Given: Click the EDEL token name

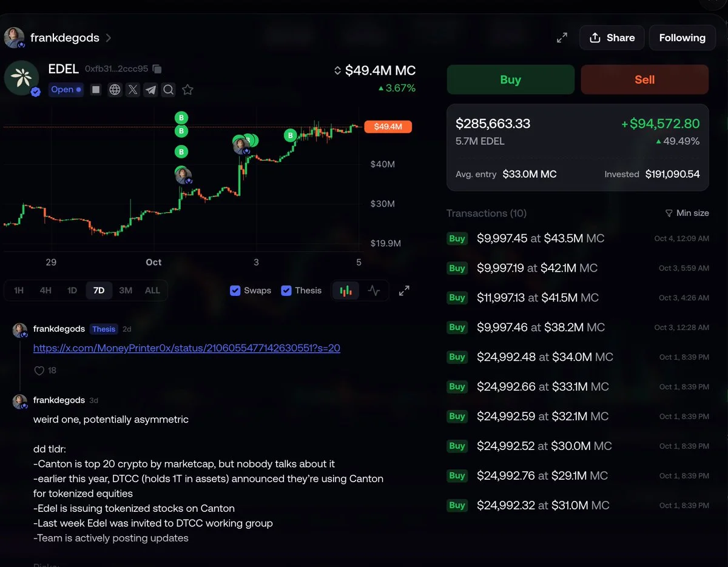Looking at the screenshot, I should (x=64, y=69).
